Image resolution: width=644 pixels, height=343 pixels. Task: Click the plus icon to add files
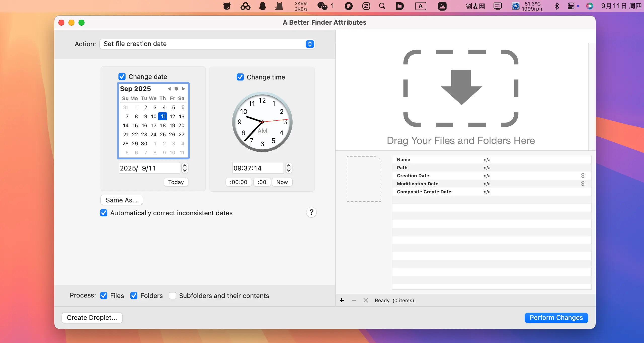pyautogui.click(x=342, y=300)
